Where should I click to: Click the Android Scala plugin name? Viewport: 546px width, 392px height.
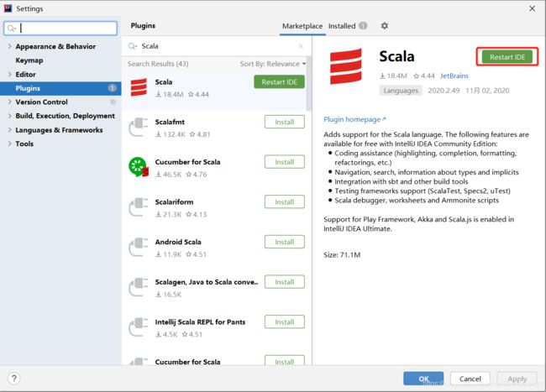coord(178,242)
